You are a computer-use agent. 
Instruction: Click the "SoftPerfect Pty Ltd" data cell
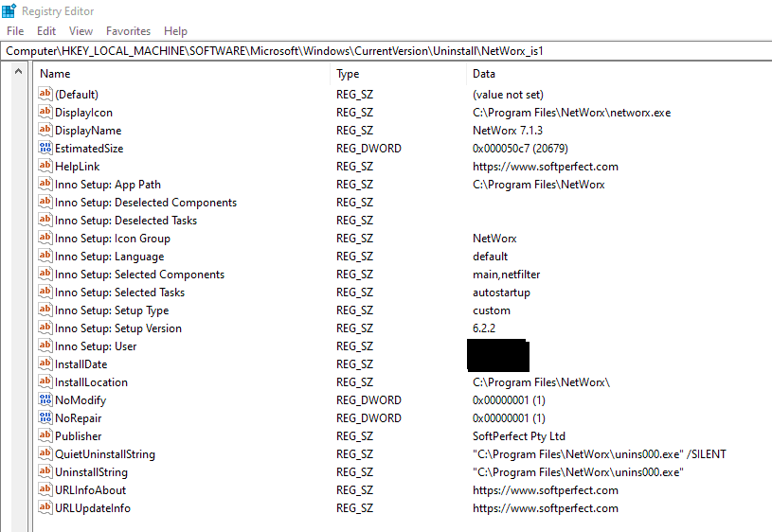coord(519,436)
